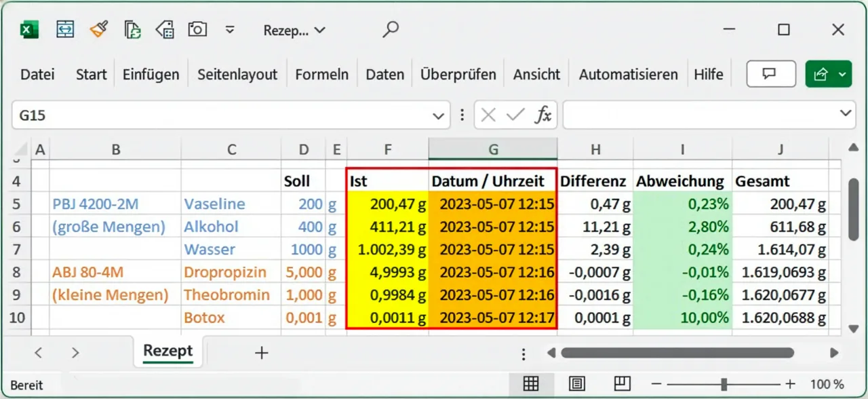Click the tag list icon in quick access toolbar
The image size is (868, 399).
(x=165, y=29)
